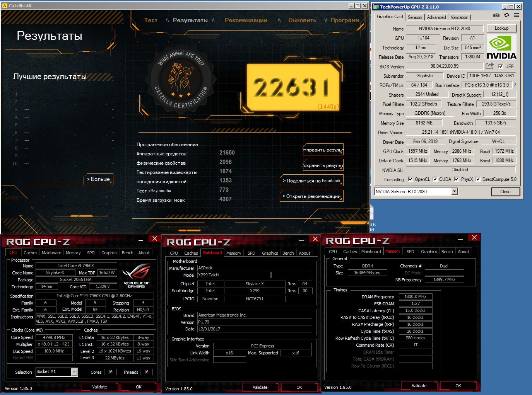Open the Тест tab in Catzilla
532x395 pixels.
pyautogui.click(x=151, y=20)
